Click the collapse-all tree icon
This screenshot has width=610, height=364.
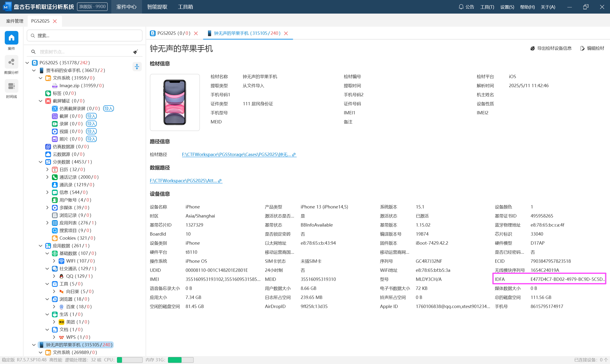click(137, 66)
